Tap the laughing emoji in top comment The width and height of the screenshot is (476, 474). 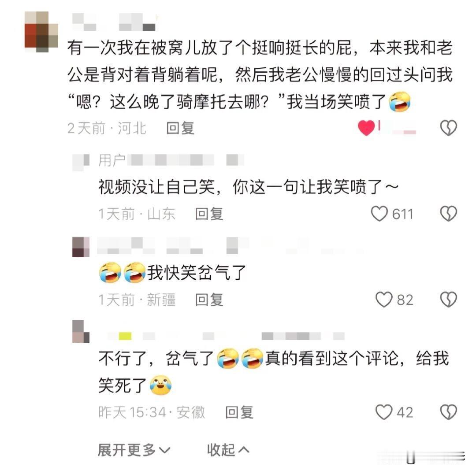[x=400, y=102]
